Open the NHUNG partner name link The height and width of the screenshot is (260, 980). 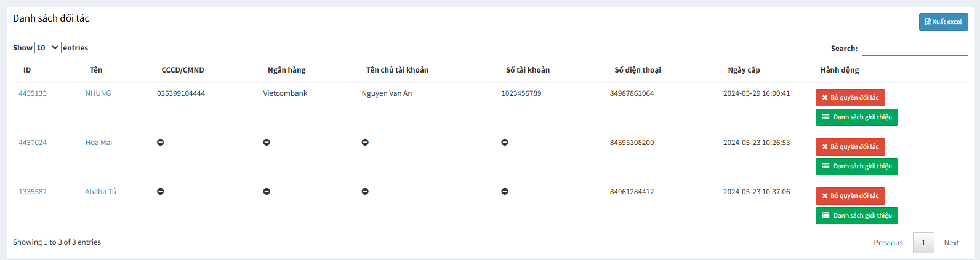(98, 93)
